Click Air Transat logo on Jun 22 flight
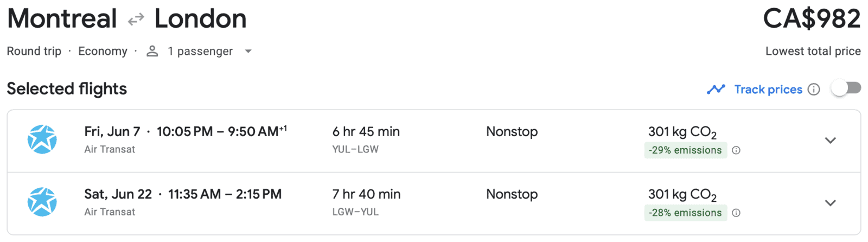 coord(42,202)
